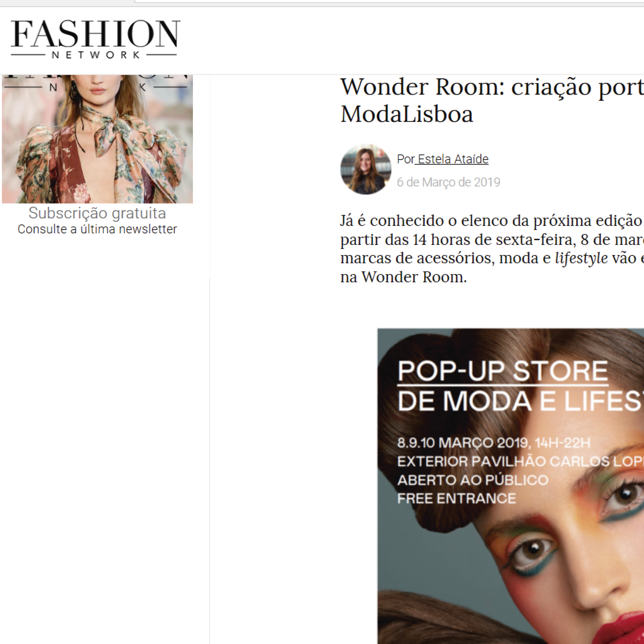Viewport: 644px width, 644px height.
Task: Click the DE MODA E LIFES banner line
Action: coord(521,400)
